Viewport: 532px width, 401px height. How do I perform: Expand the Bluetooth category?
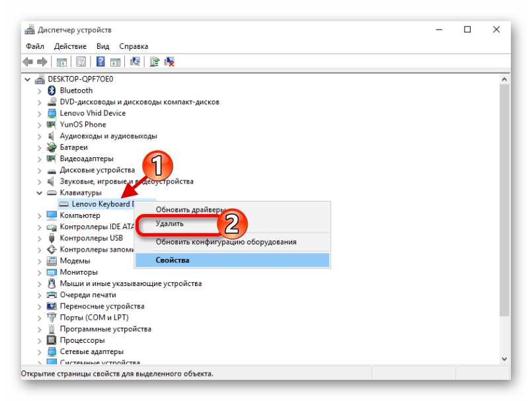(40, 91)
